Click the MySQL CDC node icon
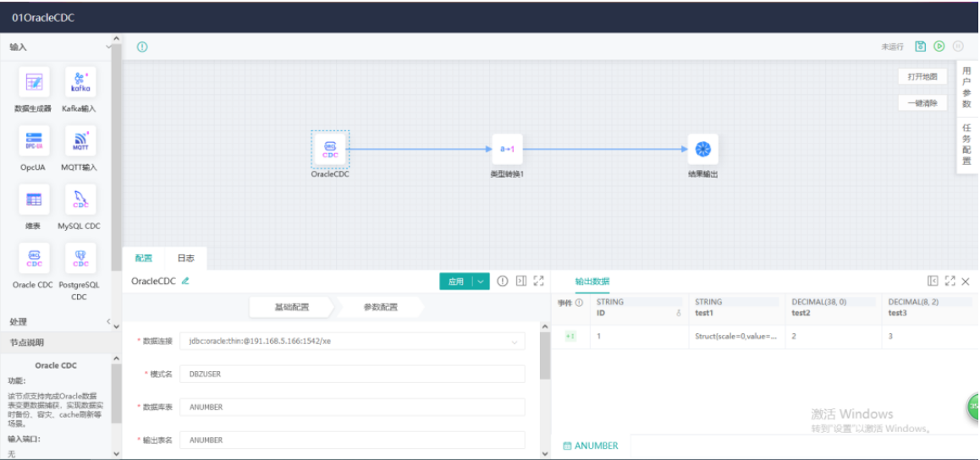The height and width of the screenshot is (460, 980). pyautogui.click(x=80, y=200)
